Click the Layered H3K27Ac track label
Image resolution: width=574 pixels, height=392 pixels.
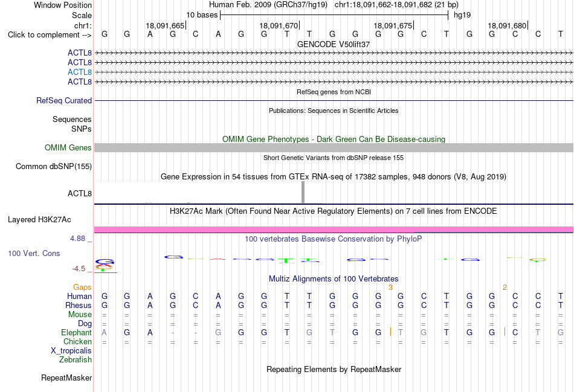(39, 220)
